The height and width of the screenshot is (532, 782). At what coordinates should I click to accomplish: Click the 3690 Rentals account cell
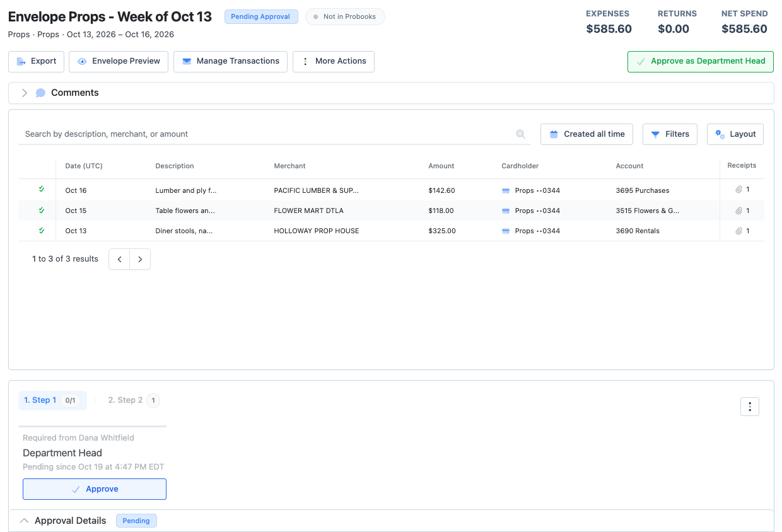click(638, 231)
